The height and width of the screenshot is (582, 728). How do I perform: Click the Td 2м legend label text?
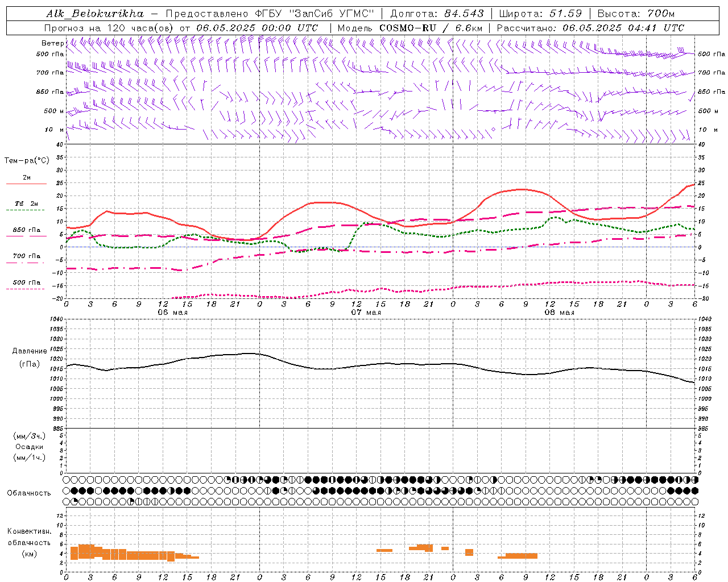(27, 203)
